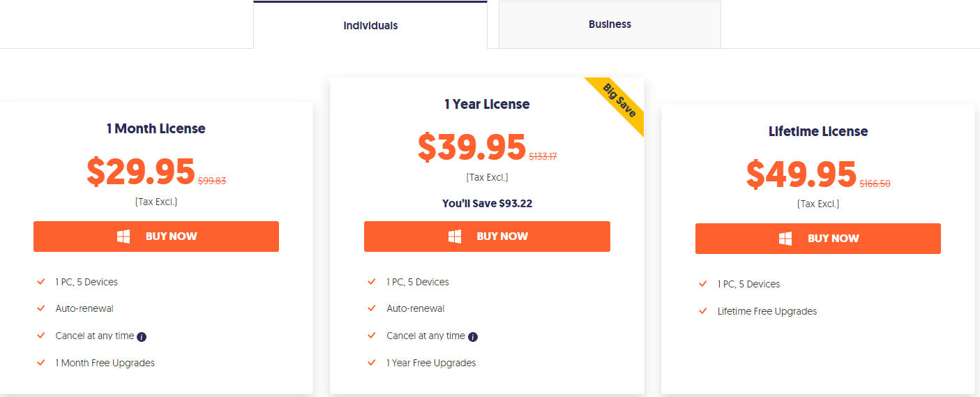Click the $39.95 yearly price

472,147
